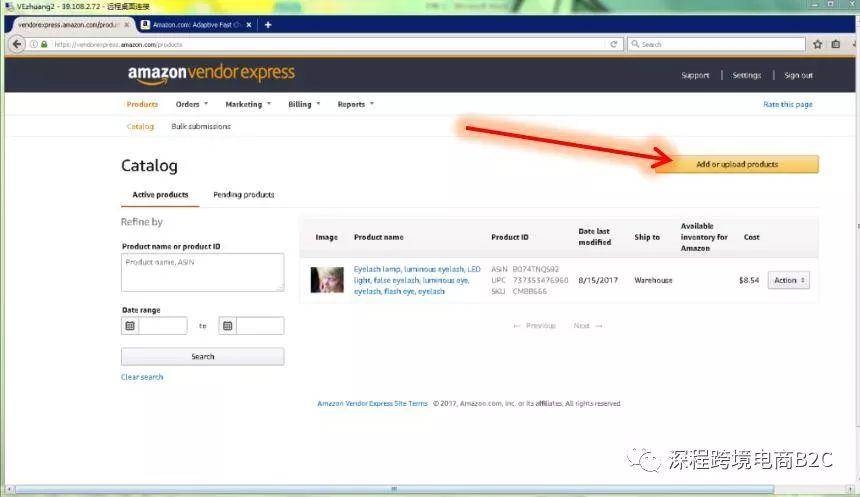Click the Rate this page link

click(x=788, y=104)
